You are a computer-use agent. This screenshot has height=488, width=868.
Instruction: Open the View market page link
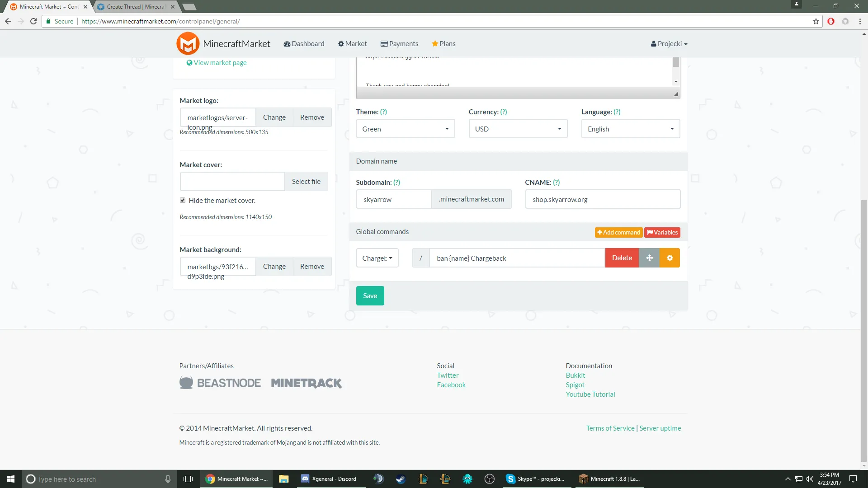(x=217, y=63)
